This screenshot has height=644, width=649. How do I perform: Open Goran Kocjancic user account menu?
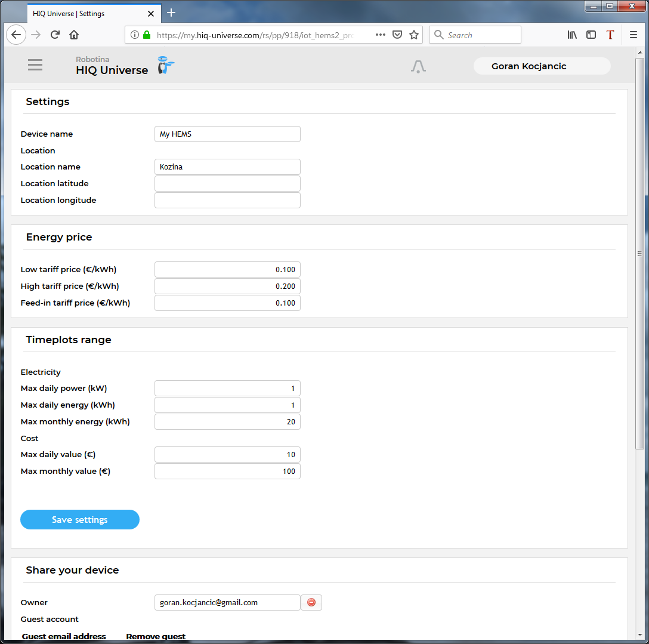tap(542, 66)
